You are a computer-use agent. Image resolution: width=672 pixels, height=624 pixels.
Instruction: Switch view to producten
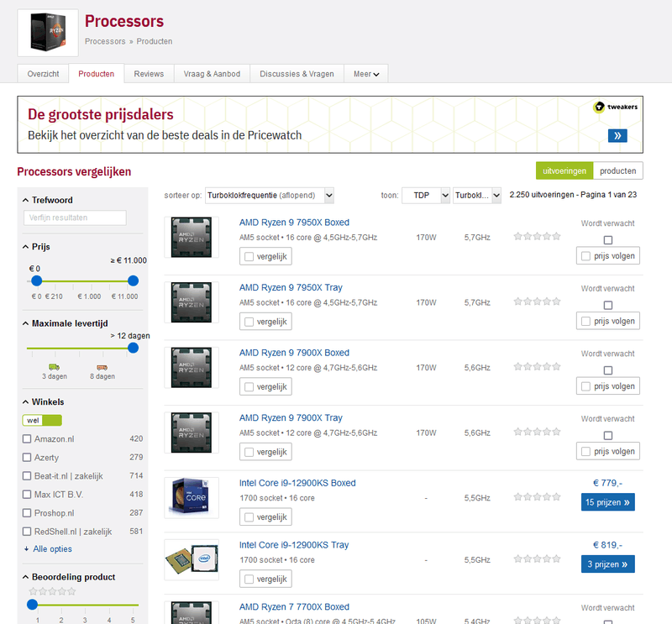click(618, 170)
